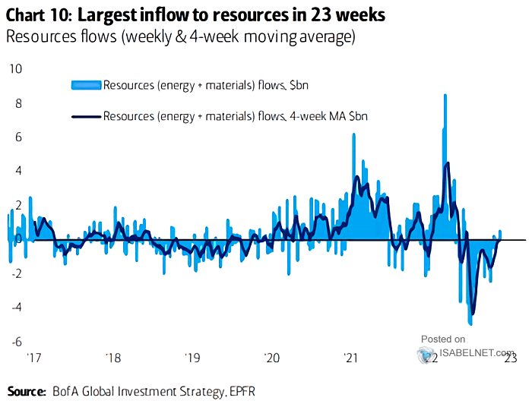Viewport: 532px width, 404px height.
Task: Click the 'Source:' label at the bottom
Action: tap(26, 391)
